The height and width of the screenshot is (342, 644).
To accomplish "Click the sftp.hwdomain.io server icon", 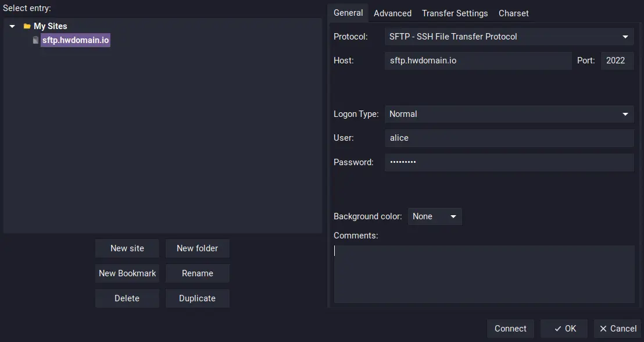I will tap(35, 40).
